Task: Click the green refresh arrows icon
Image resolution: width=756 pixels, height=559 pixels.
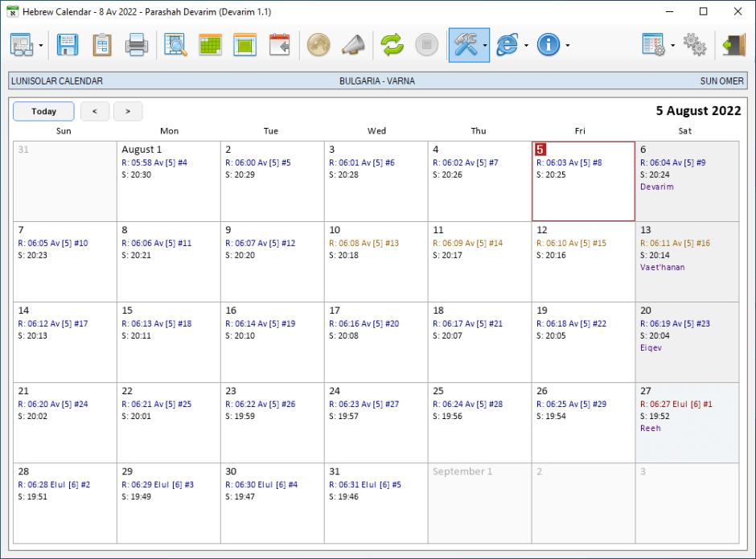Action: point(392,46)
